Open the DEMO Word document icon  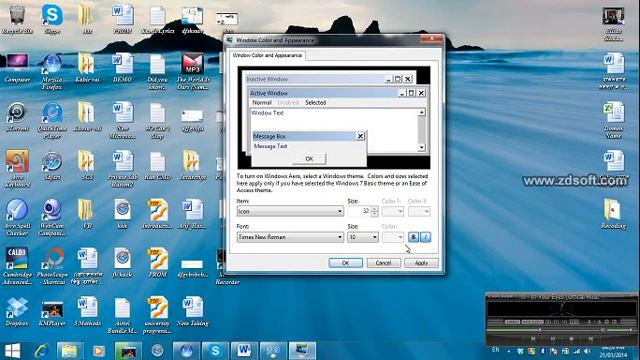click(x=122, y=67)
